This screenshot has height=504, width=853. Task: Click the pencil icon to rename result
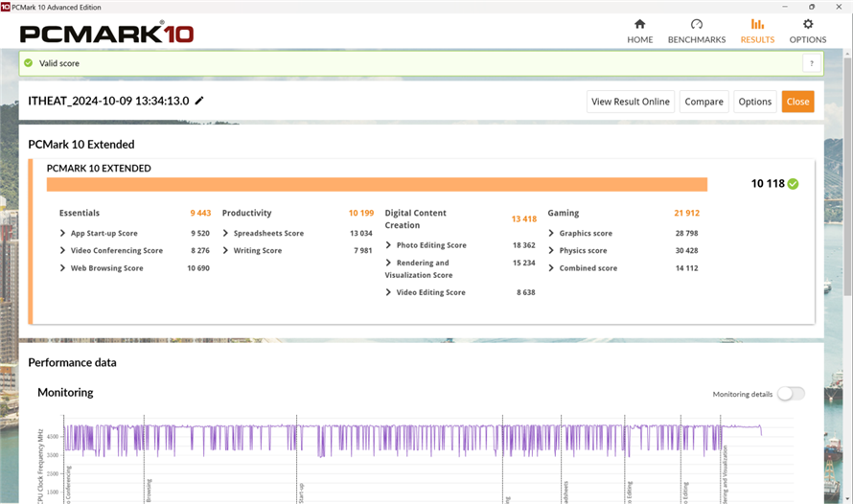(x=199, y=102)
